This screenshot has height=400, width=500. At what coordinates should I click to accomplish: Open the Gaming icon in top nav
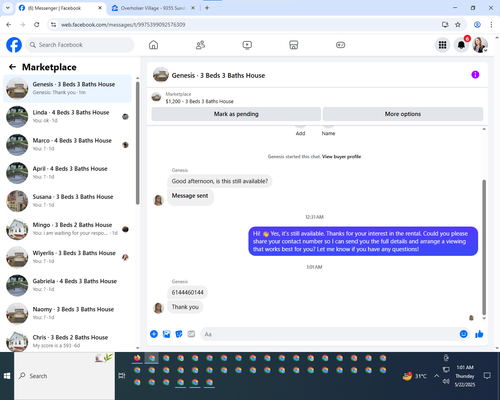[x=340, y=45]
